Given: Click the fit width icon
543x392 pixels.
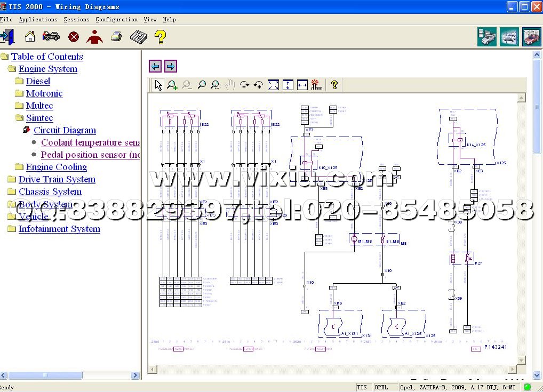Looking at the screenshot, I should click(x=302, y=85).
